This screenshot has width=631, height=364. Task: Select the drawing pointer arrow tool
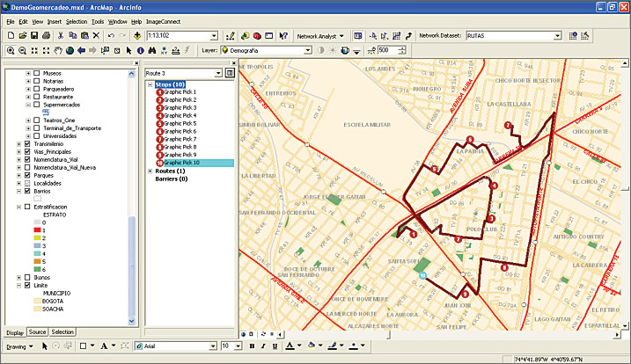pos(45,346)
